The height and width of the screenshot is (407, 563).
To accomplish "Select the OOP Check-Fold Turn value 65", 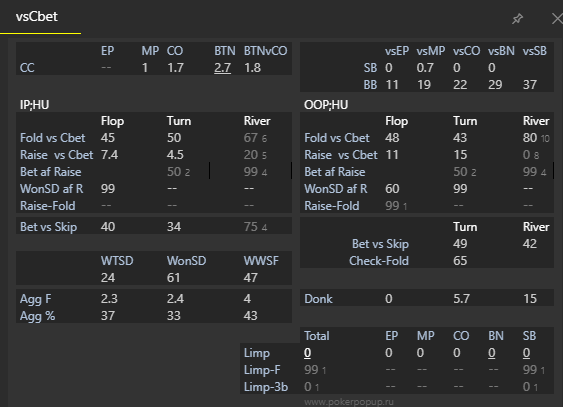I will (460, 261).
